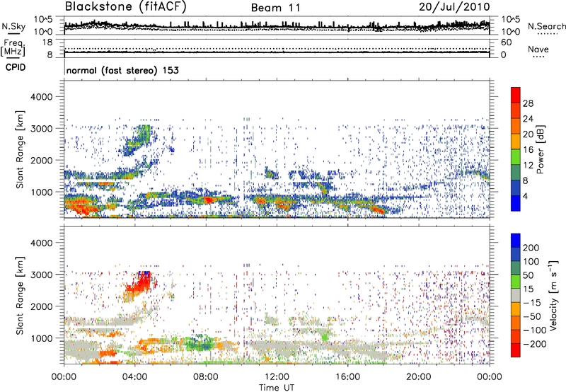Click the 16:00 time tick label

[347, 377]
